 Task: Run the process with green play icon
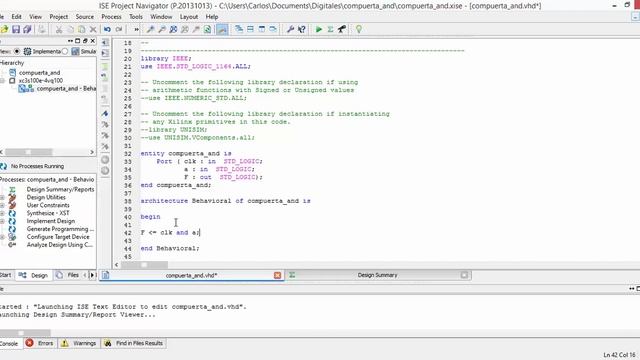(x=319, y=29)
